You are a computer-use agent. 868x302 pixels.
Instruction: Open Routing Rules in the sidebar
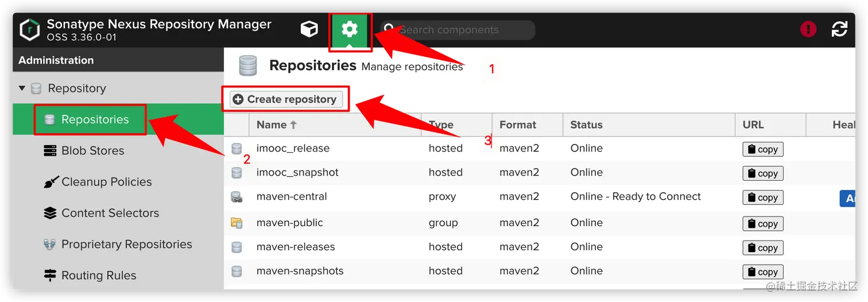118,276
